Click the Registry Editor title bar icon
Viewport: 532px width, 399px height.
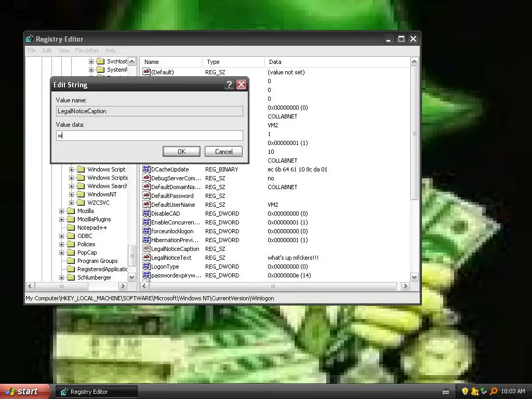click(30, 39)
